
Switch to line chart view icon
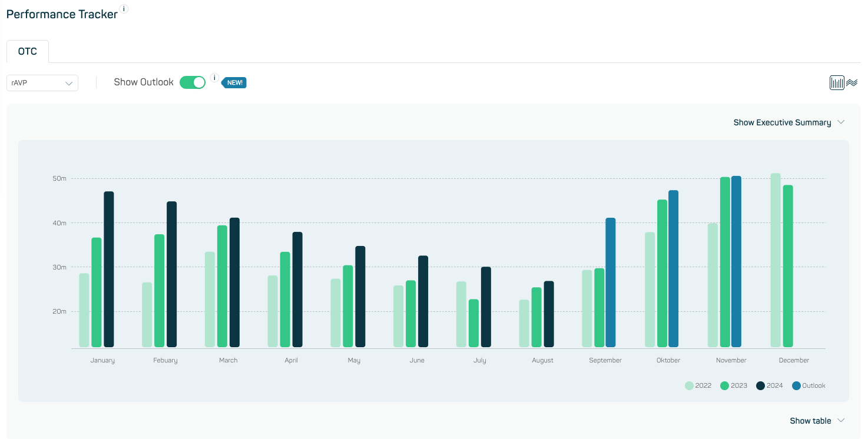(x=852, y=83)
